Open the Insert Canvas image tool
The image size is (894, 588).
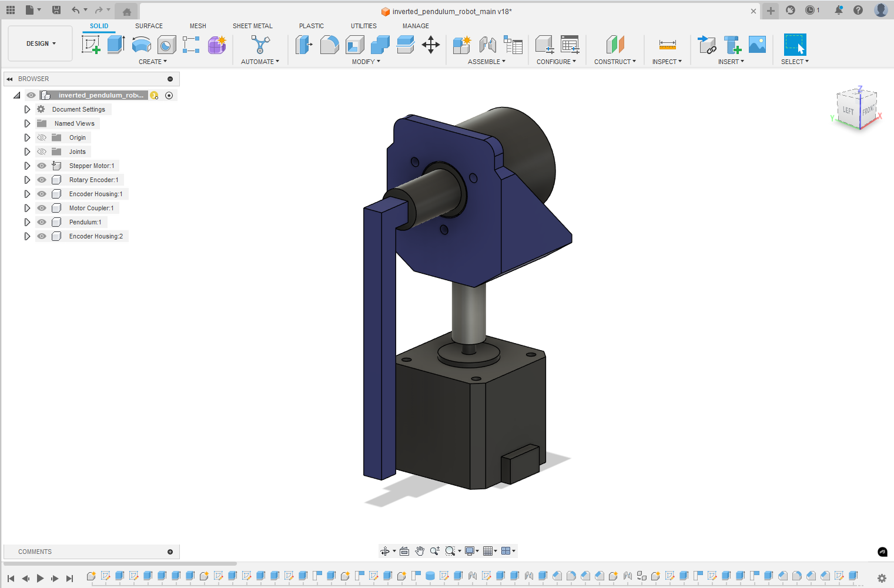pyautogui.click(x=757, y=45)
